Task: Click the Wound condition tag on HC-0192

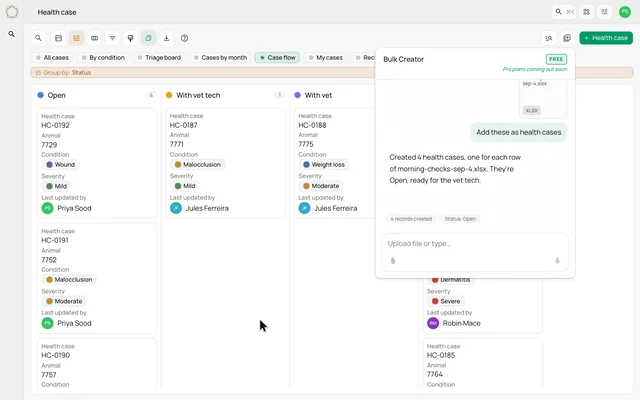Action: point(60,164)
